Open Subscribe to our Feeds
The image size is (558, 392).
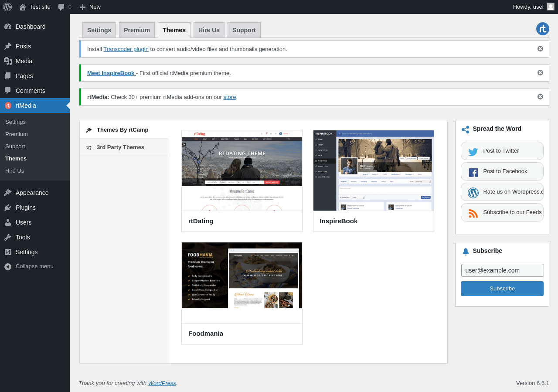point(502,212)
